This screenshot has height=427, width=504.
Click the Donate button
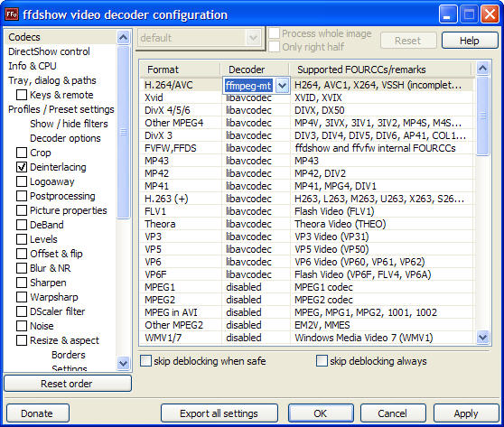pyautogui.click(x=38, y=413)
